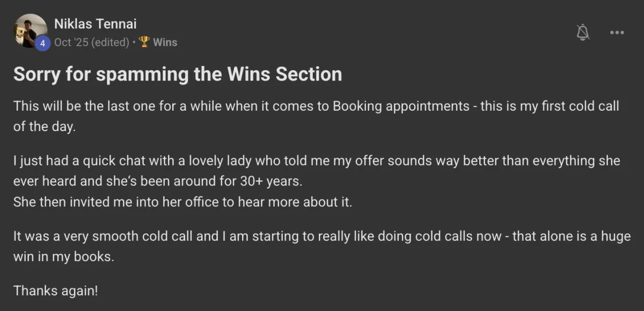The width and height of the screenshot is (644, 311).
Task: Click the line "She then invited me into her office"
Action: (x=182, y=202)
